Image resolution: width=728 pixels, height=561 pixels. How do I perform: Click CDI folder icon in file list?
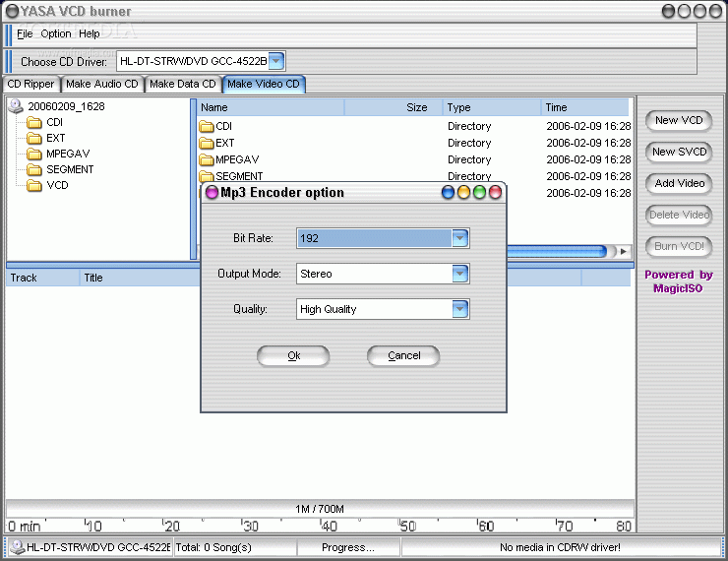click(207, 126)
